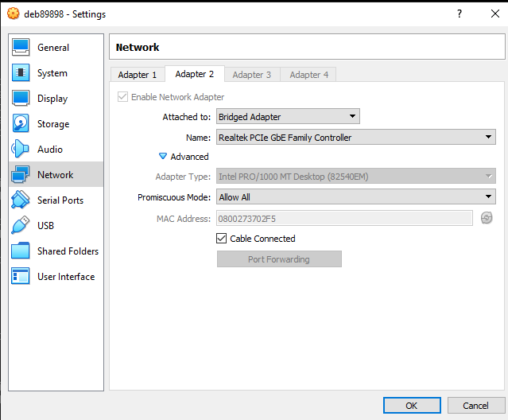
Task: Open the adapter Name dropdown
Action: point(356,137)
